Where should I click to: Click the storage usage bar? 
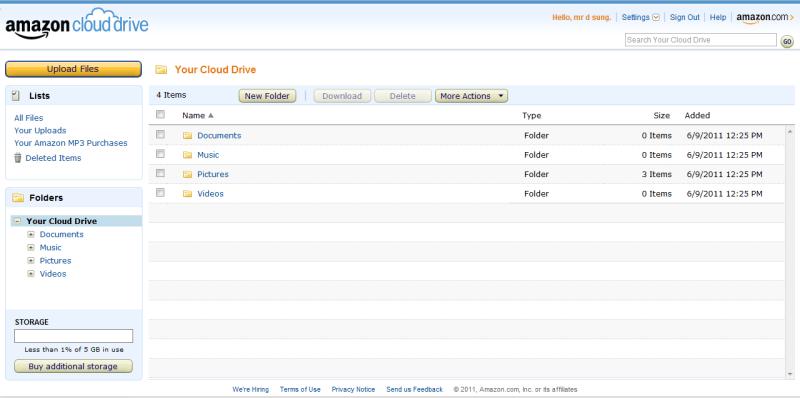pos(73,336)
